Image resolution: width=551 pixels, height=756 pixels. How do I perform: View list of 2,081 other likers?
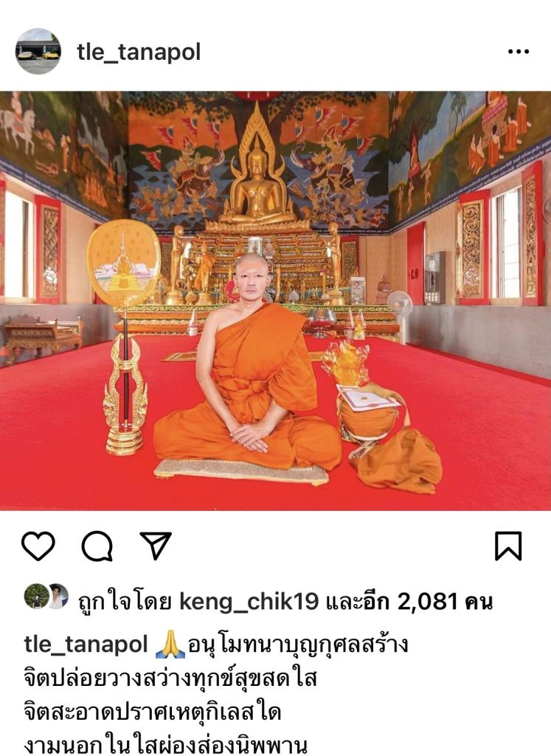[x=409, y=601]
